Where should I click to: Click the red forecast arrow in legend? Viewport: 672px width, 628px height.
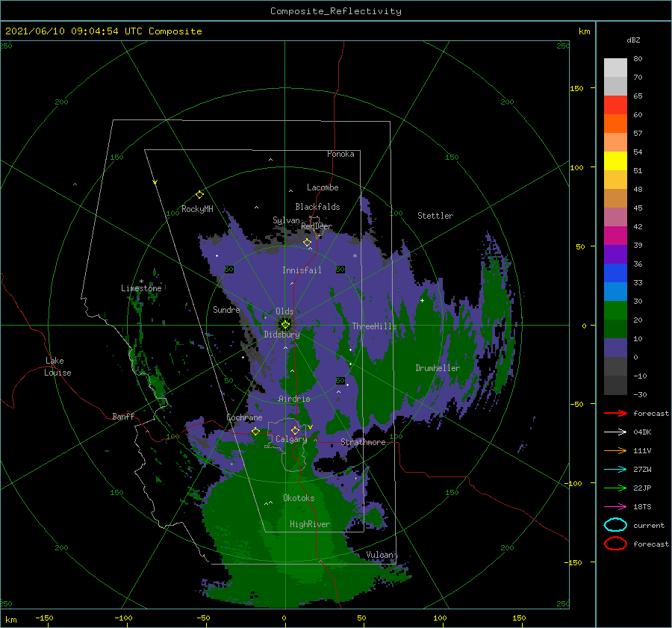(615, 413)
